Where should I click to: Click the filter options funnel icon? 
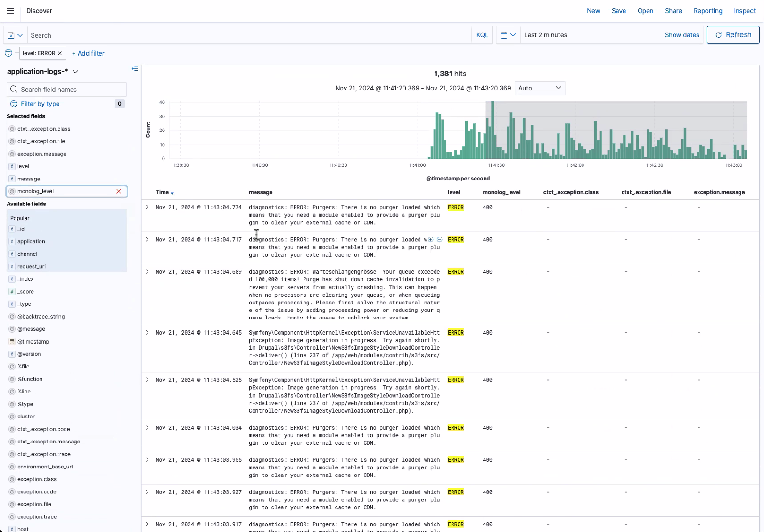coord(8,53)
